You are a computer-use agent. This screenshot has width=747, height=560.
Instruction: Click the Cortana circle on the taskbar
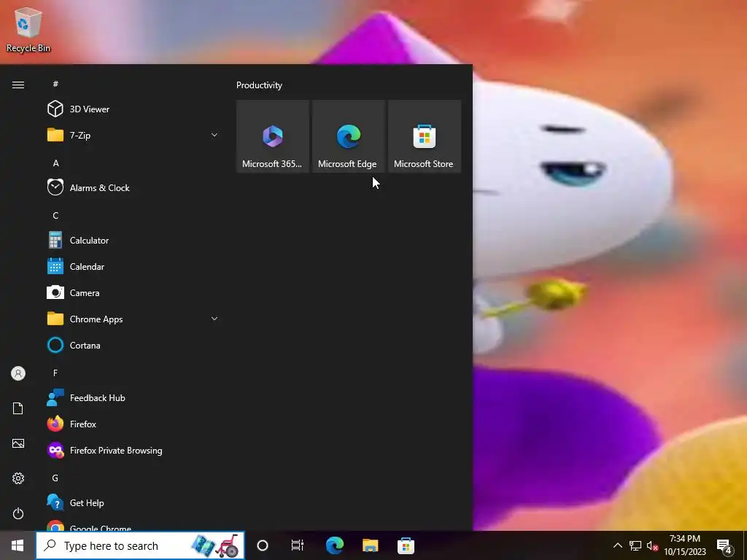pos(263,545)
